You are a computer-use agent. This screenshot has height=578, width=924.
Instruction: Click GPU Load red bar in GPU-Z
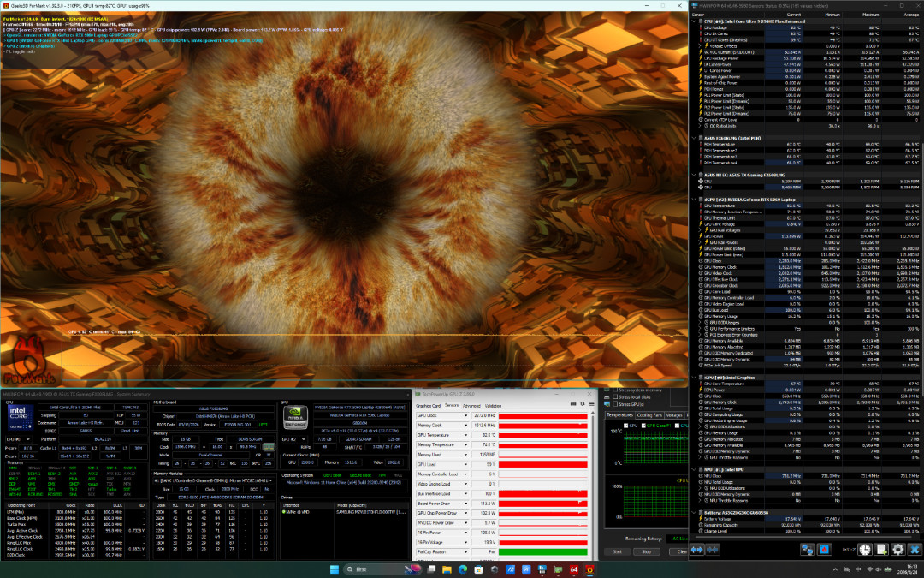tap(542, 464)
